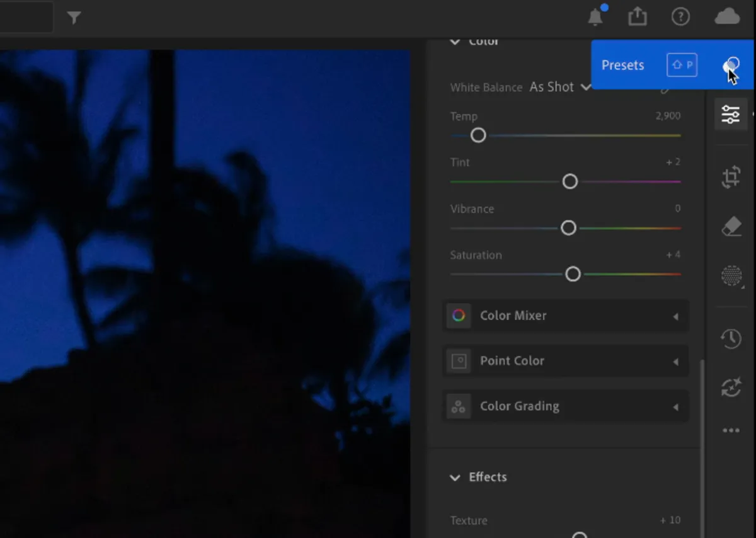Open the Help menu icon
The width and height of the screenshot is (756, 538).
pos(681,16)
